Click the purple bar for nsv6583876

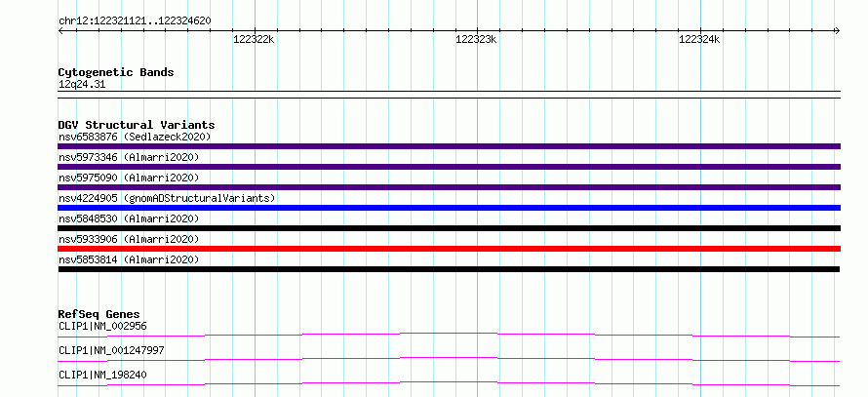point(449,146)
